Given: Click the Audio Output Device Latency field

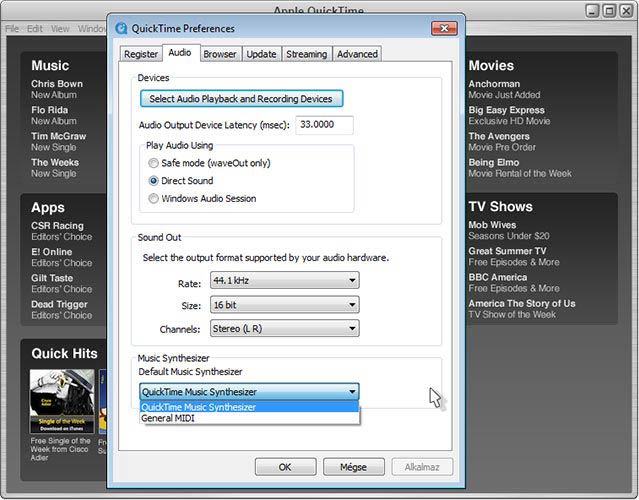Looking at the screenshot, I should coord(324,125).
